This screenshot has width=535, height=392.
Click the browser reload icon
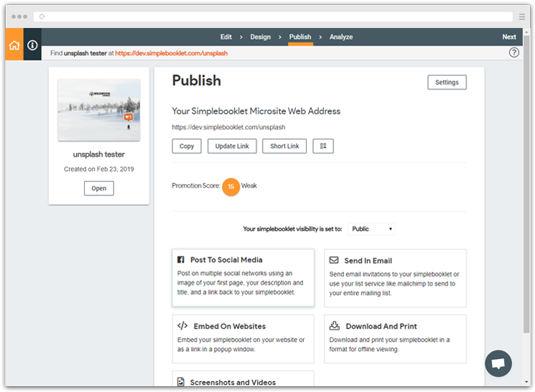43,16
